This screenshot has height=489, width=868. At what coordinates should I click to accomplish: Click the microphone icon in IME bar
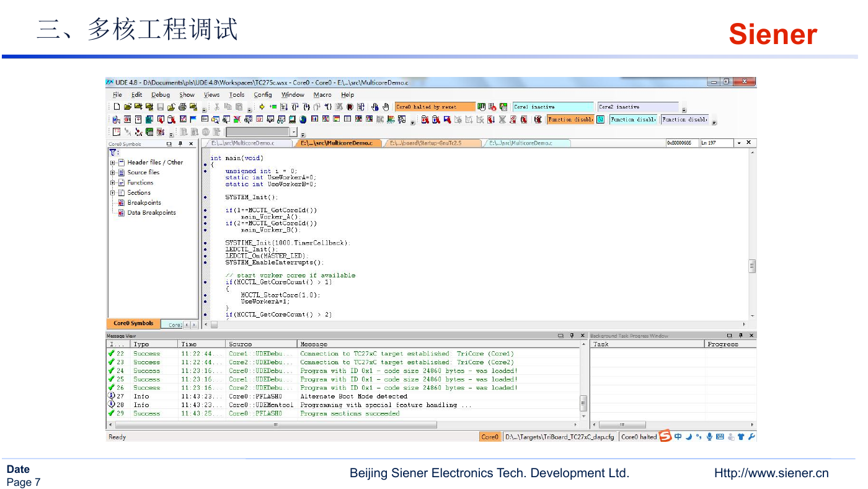pos(709,437)
